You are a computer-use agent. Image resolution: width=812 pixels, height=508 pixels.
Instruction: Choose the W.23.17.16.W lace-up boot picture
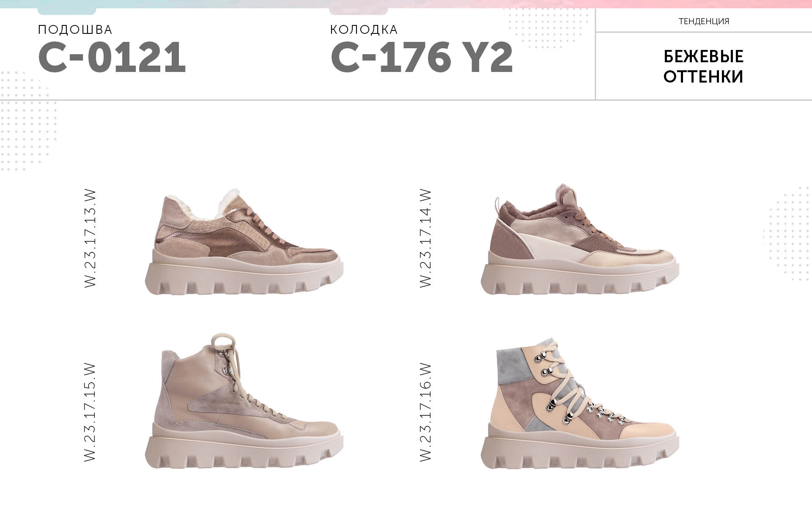coord(579,403)
